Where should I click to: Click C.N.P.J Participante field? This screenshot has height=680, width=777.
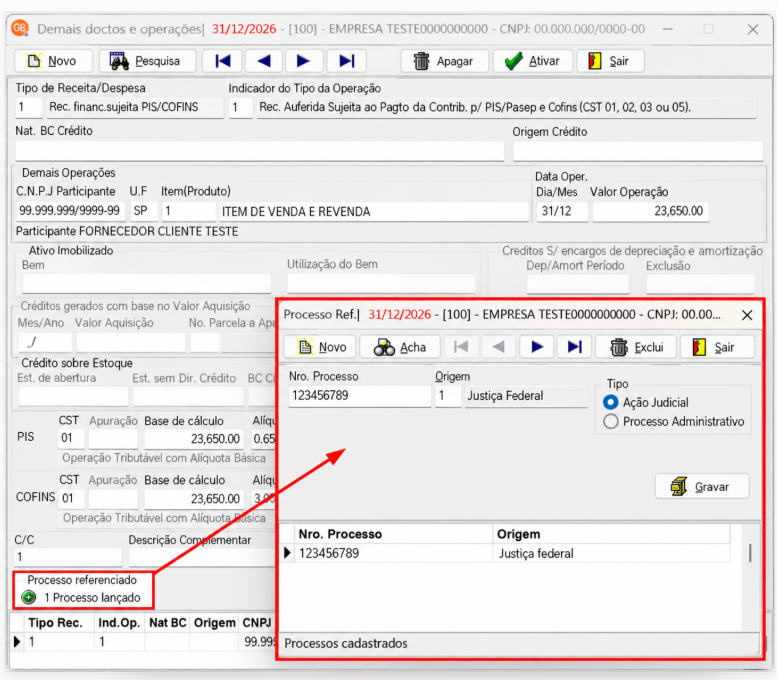pos(70,211)
